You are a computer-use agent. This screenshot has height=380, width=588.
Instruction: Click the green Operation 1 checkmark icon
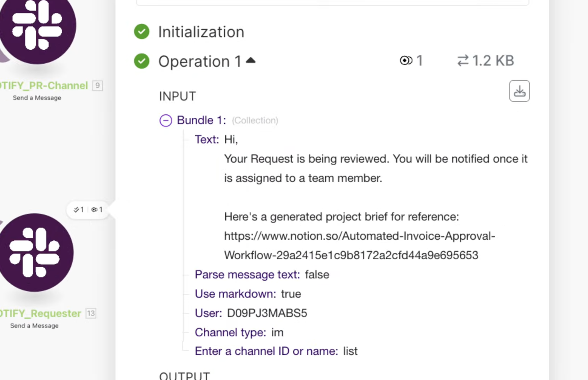[142, 61]
